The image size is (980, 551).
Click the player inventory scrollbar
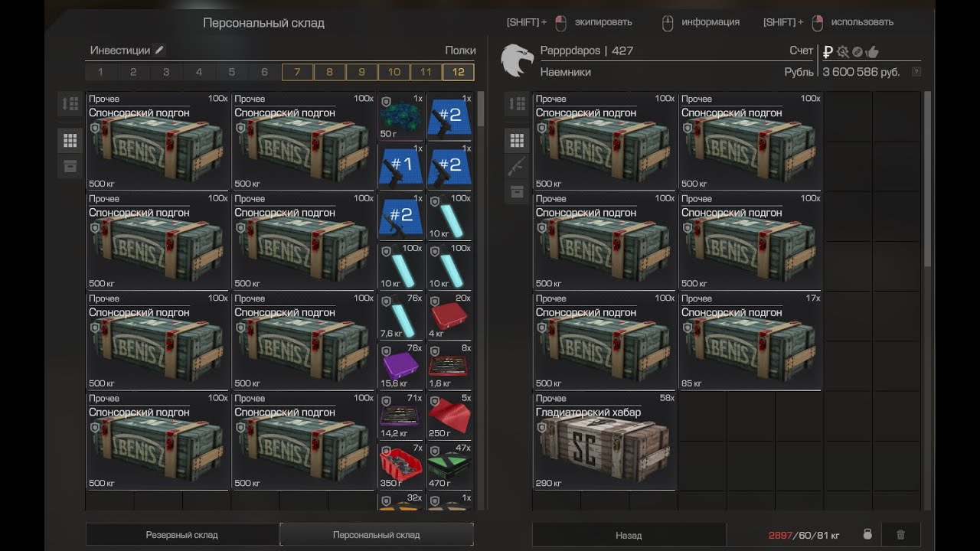[x=928, y=180]
